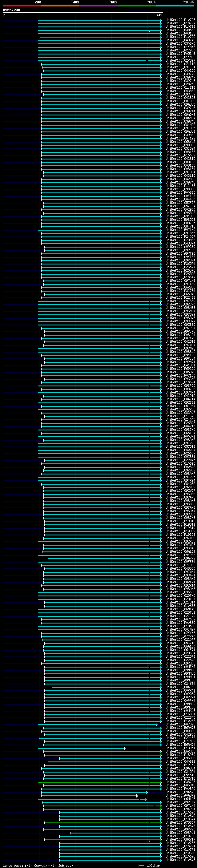
Task: Select the UniRef100_P08474 label
Action: pos(180,335)
